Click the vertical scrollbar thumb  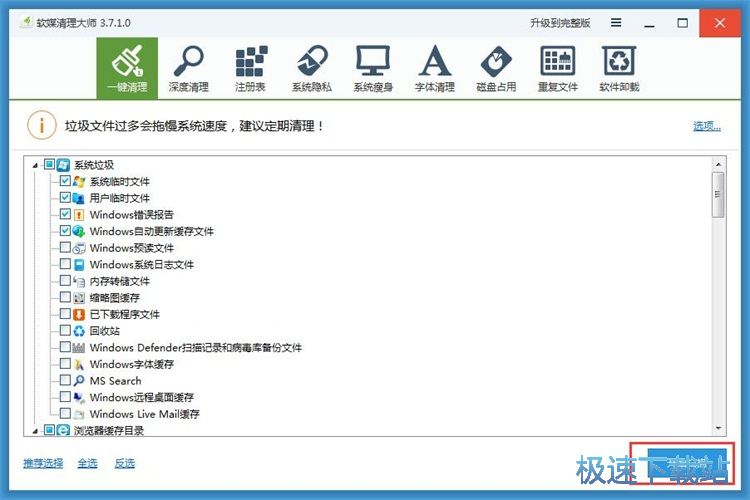click(718, 195)
